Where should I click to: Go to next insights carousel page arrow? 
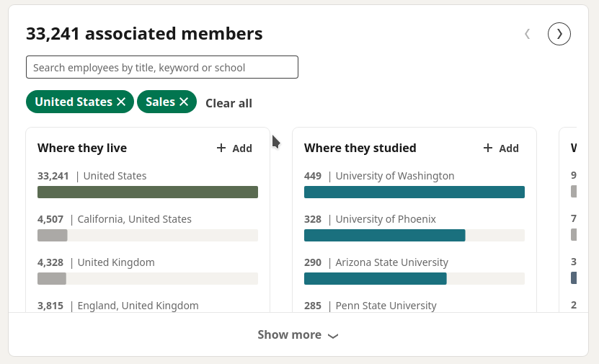click(559, 34)
